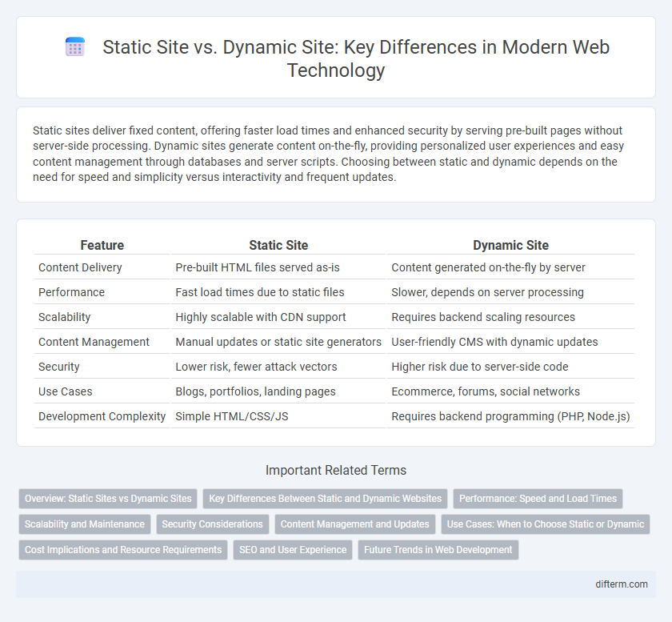This screenshot has width=672, height=622.
Task: Click the calendar icon beside the title
Action: point(75,46)
